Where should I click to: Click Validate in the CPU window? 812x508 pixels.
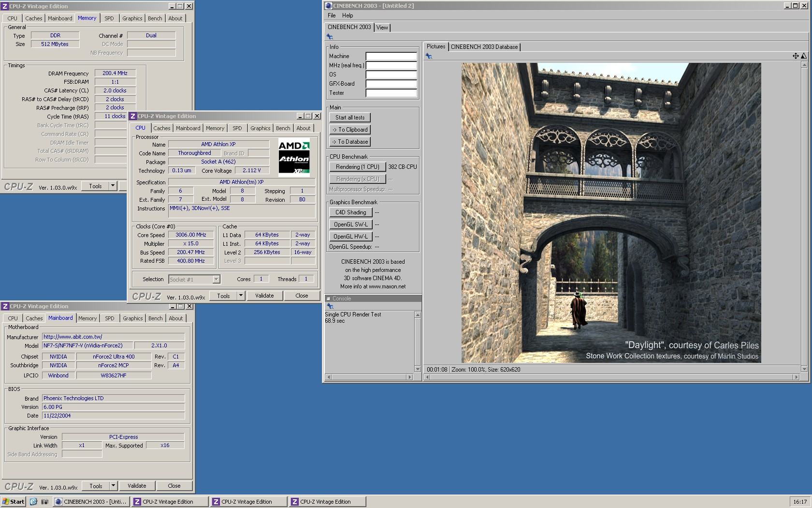tap(264, 296)
